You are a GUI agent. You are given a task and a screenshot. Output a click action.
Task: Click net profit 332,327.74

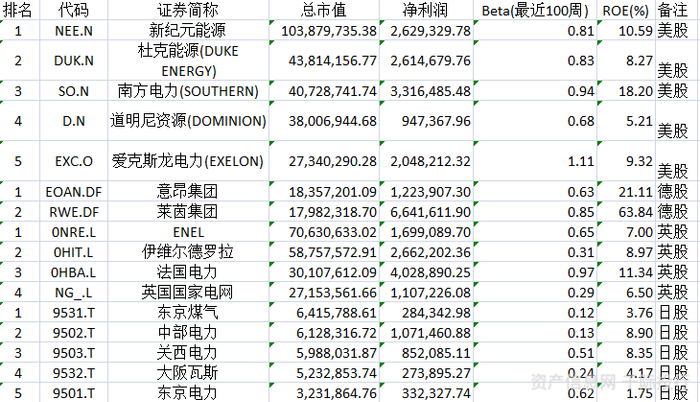[426, 392]
